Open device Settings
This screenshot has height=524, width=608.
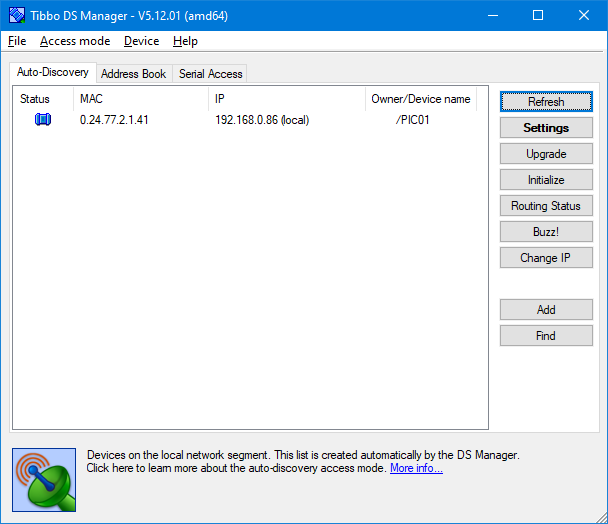coord(546,128)
